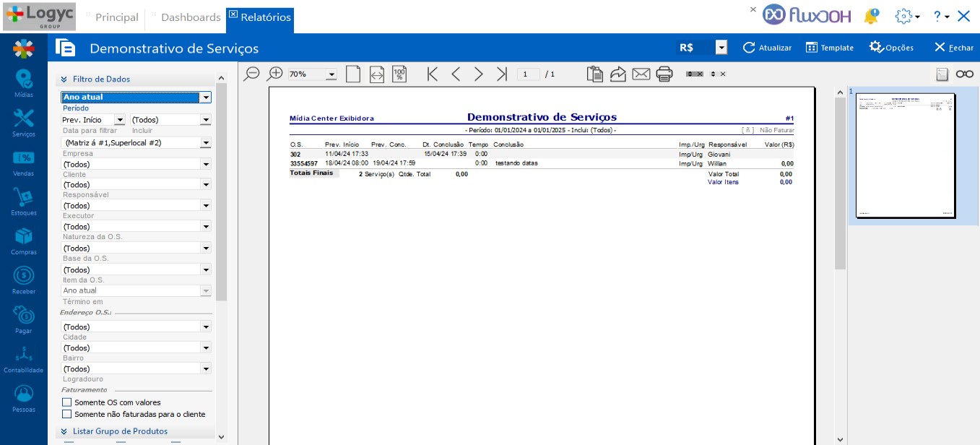Switch to the Principal tab
The width and height of the screenshot is (980, 445).
point(116,17)
